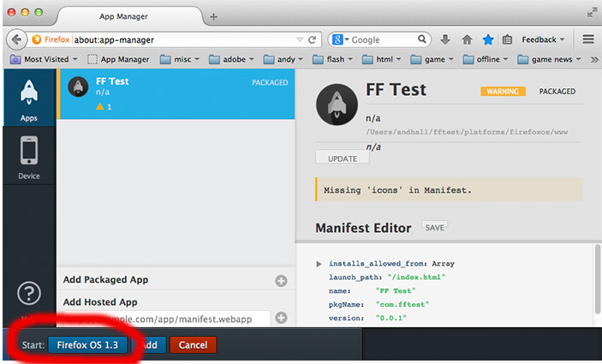
Task: Open the Downloads arrow icon
Action: click(445, 39)
